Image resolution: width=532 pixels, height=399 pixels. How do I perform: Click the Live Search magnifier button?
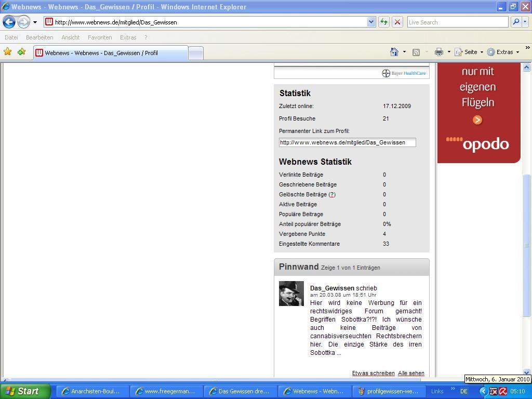click(515, 22)
